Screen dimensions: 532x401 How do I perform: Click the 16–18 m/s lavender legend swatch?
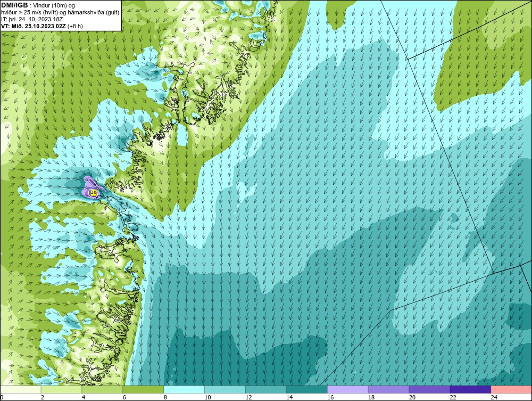pos(348,389)
